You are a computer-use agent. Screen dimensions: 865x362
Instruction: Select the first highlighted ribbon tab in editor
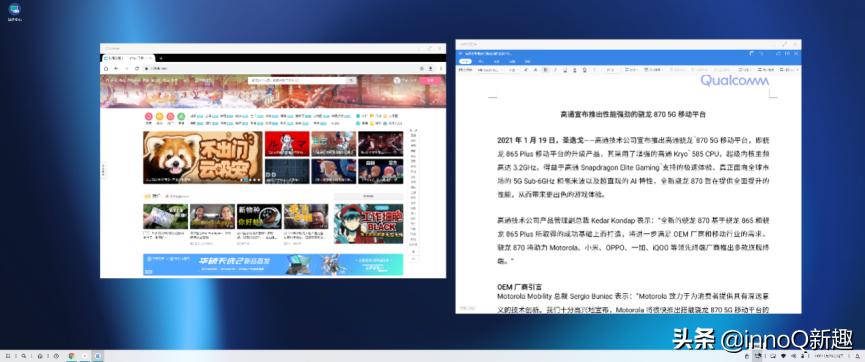point(465,62)
